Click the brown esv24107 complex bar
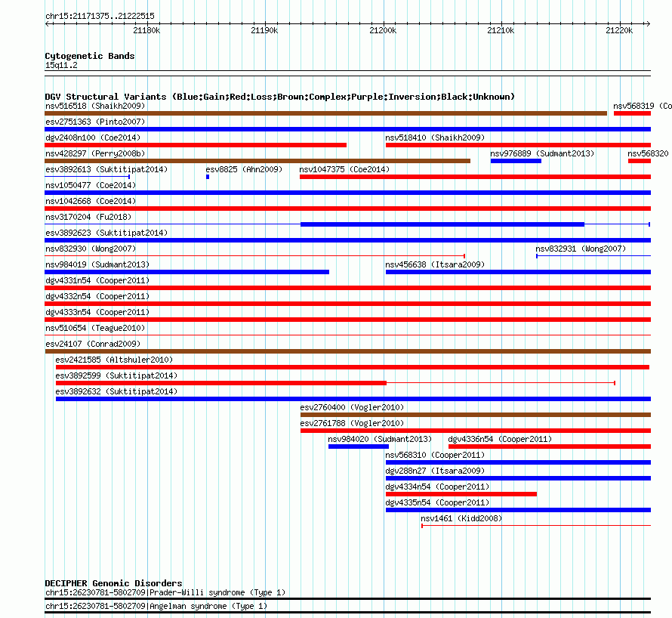672x618 pixels. (x=347, y=351)
